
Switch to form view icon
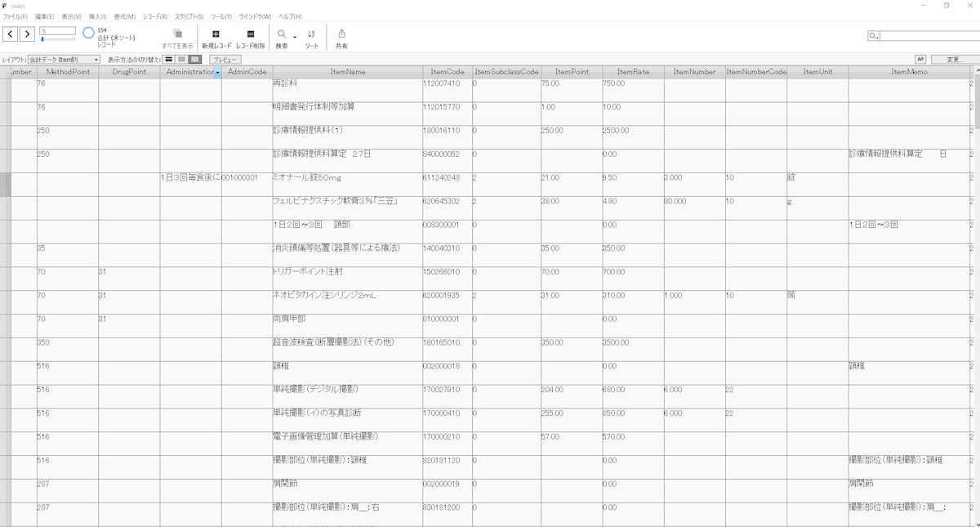click(169, 60)
